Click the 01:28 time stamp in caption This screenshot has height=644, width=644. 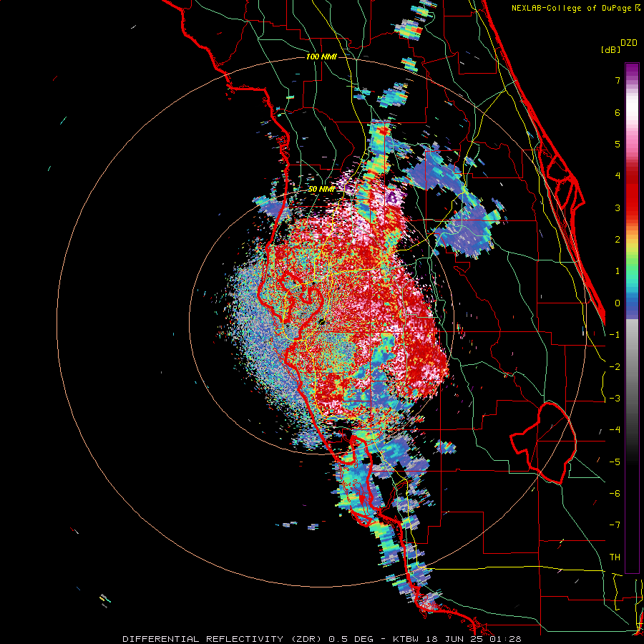pyautogui.click(x=505, y=639)
